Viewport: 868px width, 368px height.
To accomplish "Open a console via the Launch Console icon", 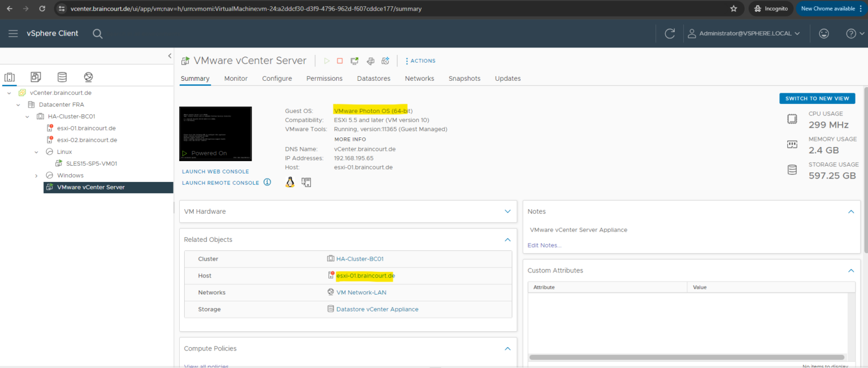I will pos(354,60).
